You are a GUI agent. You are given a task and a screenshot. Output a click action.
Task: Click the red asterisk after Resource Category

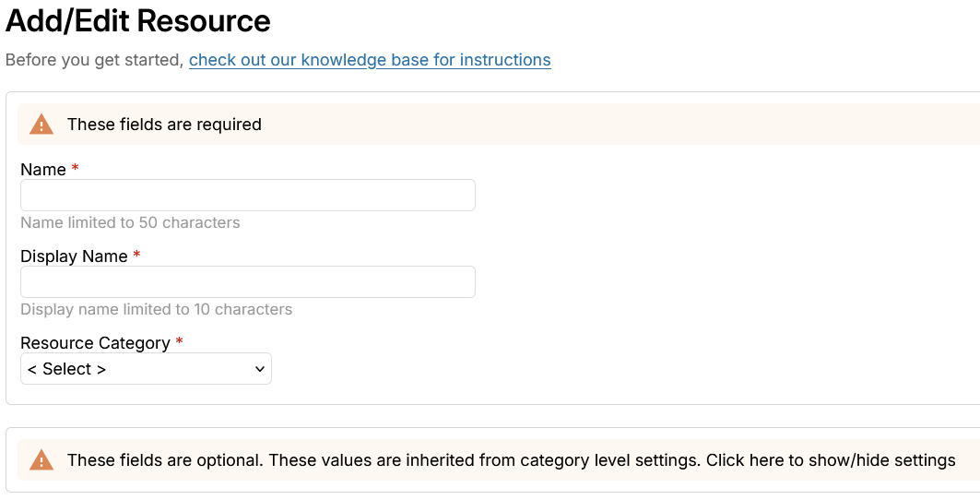pyautogui.click(x=180, y=342)
